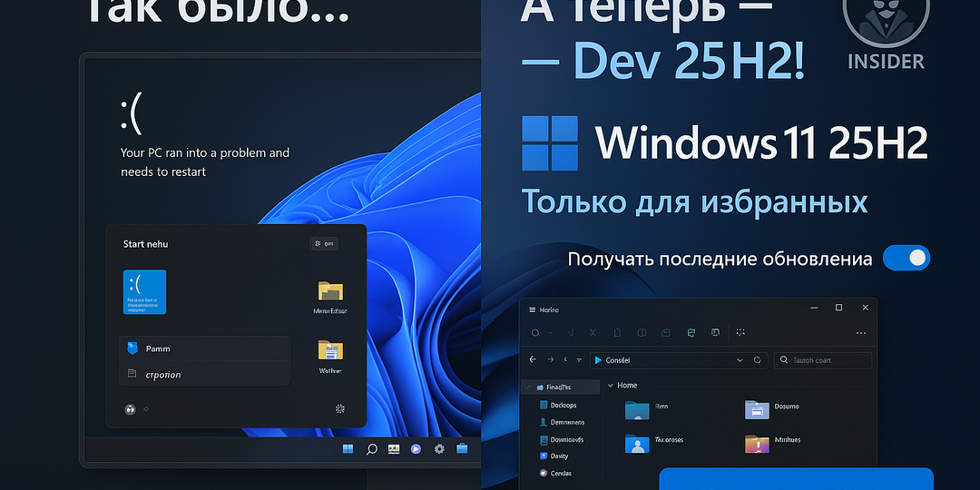
Task: Toggle the 'Получать последние обновлениа' switch
Action: (906, 258)
